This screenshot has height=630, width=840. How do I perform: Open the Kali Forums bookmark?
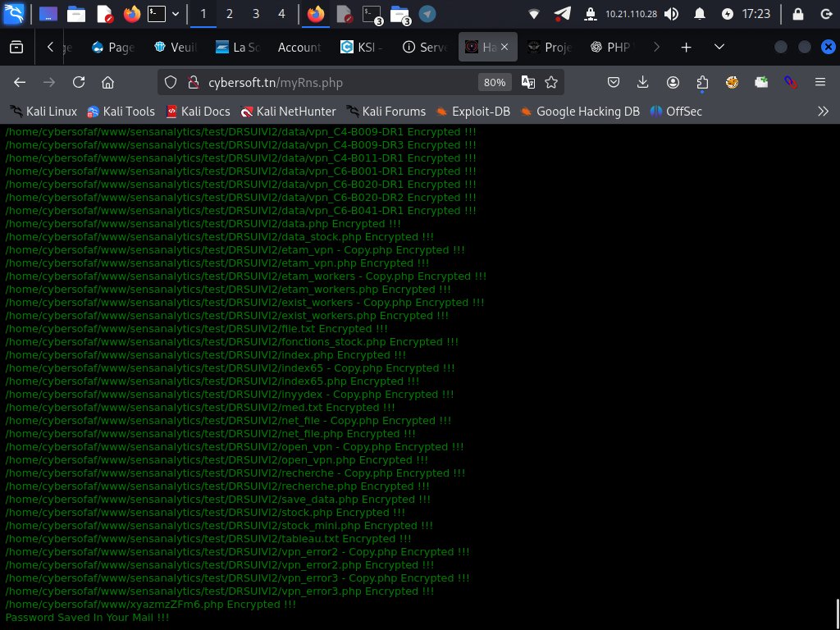pos(386,112)
